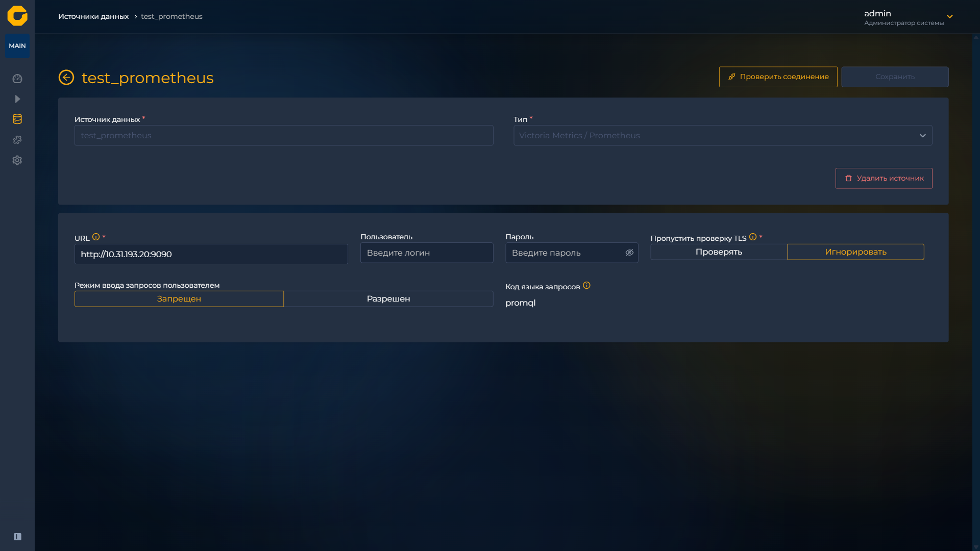The width and height of the screenshot is (980, 551).
Task: Click the admin user name
Action: (877, 14)
